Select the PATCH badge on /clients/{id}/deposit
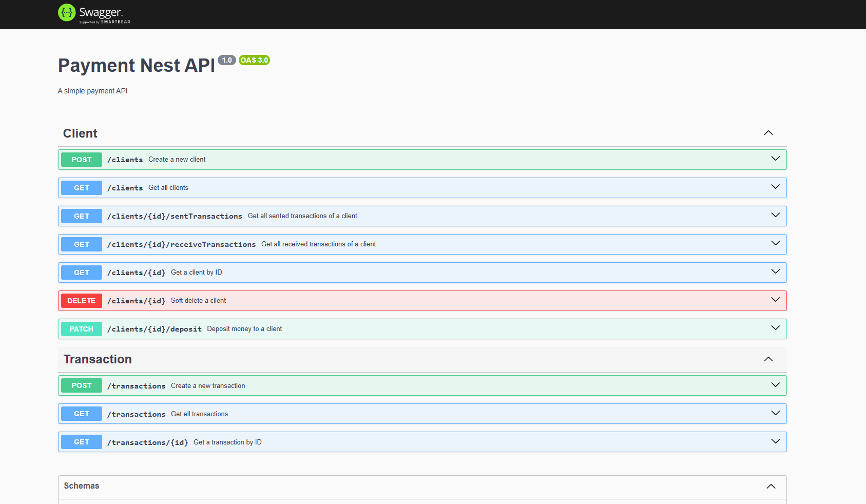Screen dimensions: 866x504 click(81, 328)
